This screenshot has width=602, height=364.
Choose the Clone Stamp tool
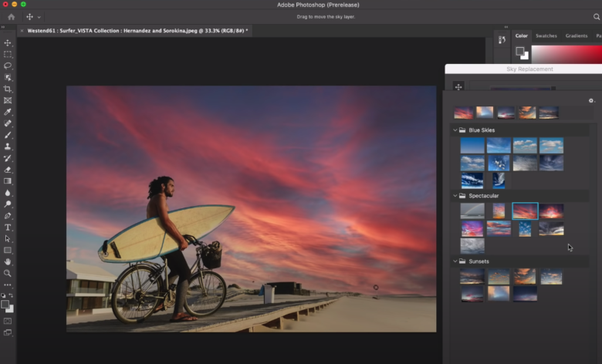(8, 147)
